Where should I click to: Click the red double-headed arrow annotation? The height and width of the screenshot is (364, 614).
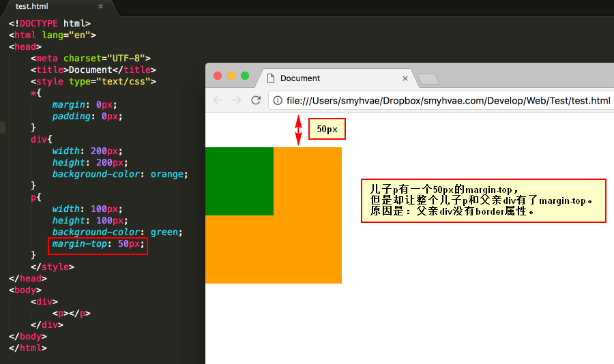pyautogui.click(x=298, y=130)
